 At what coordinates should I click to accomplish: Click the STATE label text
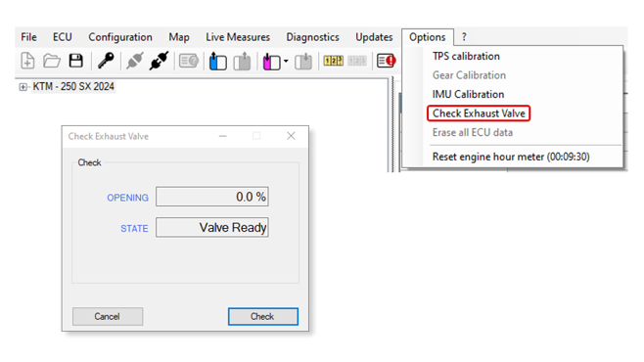click(x=134, y=229)
